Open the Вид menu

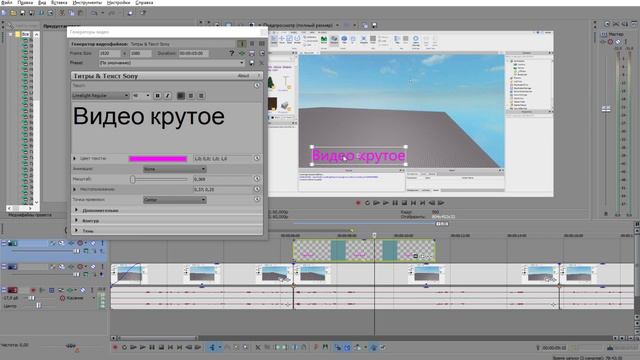pyautogui.click(x=42, y=2)
